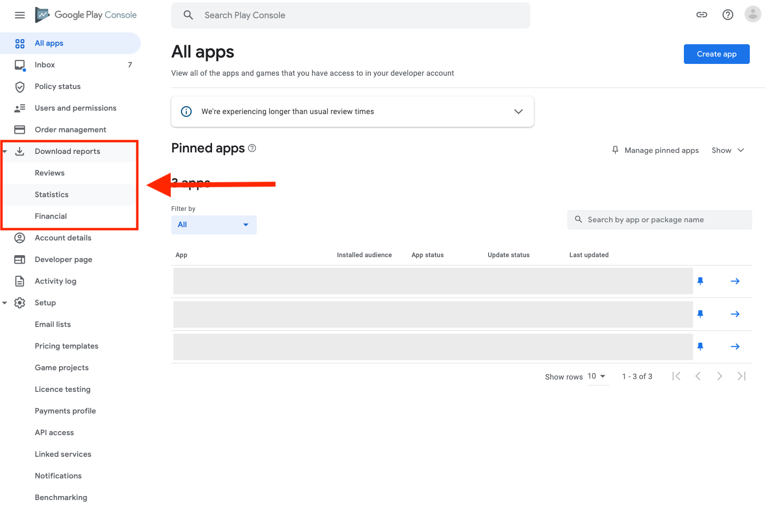Expand the review times notice banner

click(x=518, y=112)
